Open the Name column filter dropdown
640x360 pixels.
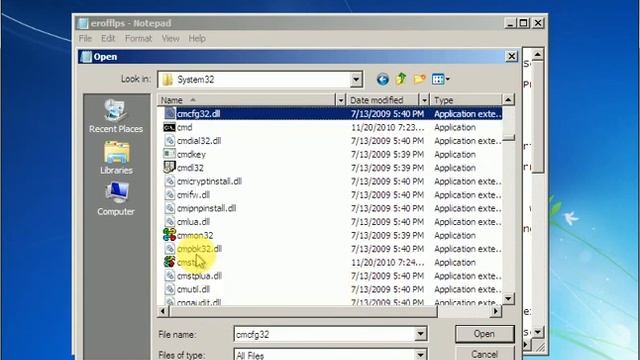[x=341, y=100]
